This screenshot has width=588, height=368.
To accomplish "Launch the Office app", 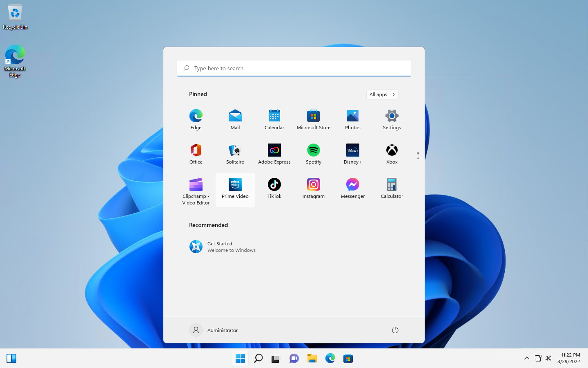I will click(x=196, y=154).
